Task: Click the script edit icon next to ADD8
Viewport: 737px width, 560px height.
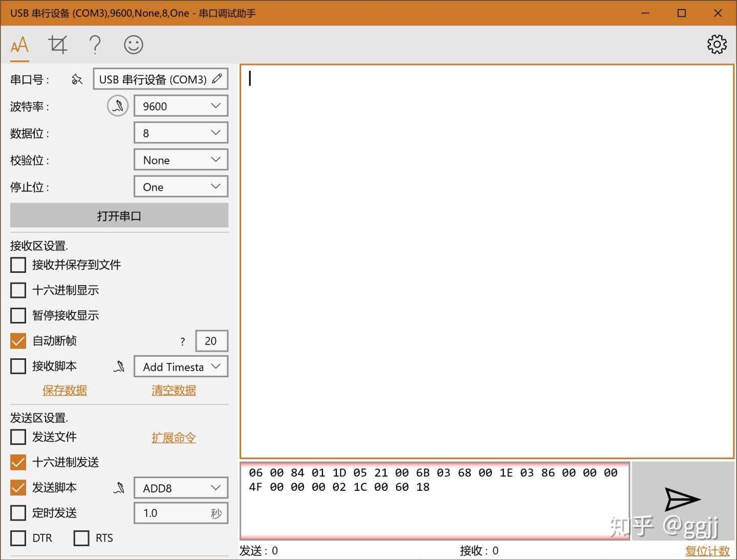Action: 119,488
